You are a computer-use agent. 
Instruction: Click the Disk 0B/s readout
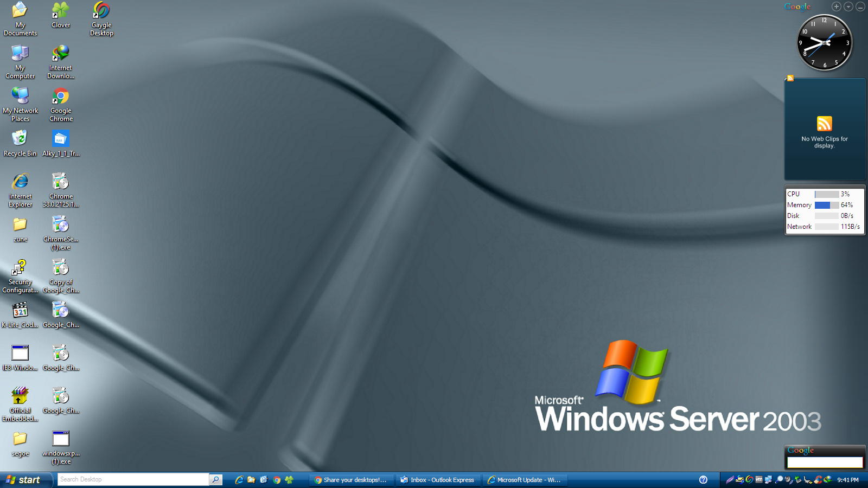(x=847, y=216)
